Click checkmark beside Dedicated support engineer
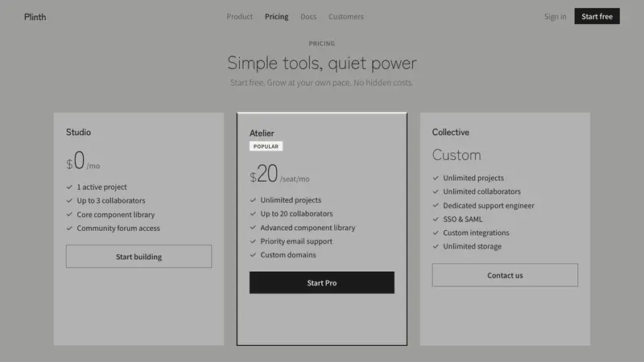The height and width of the screenshot is (362, 644). click(436, 205)
